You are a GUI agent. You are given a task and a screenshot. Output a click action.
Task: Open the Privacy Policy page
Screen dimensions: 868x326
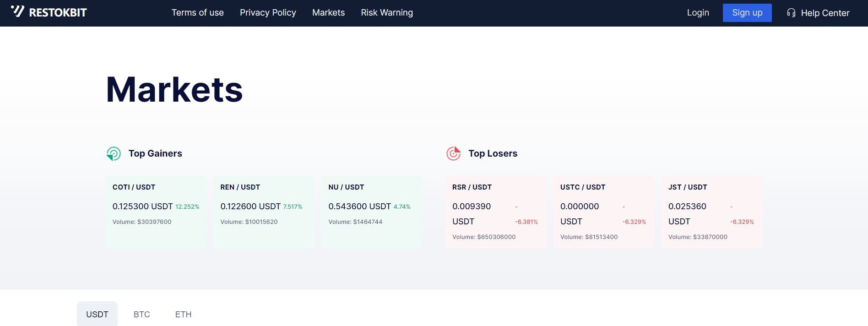[268, 13]
